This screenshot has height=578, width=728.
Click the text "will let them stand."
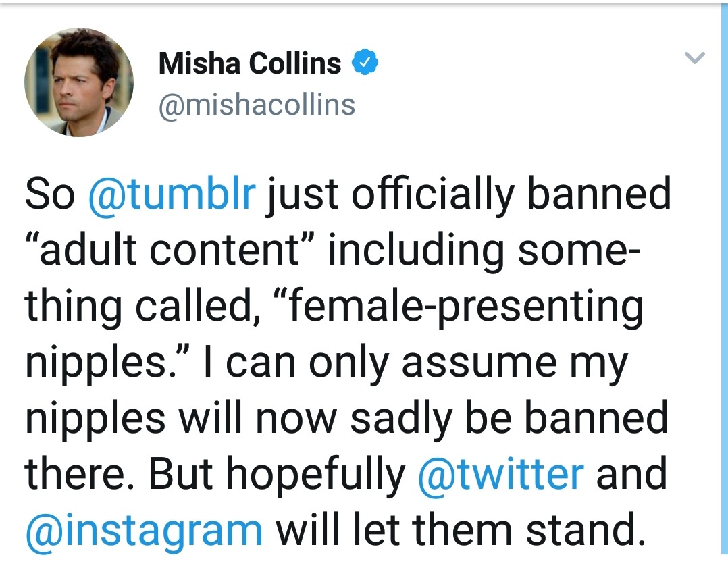[457, 530]
